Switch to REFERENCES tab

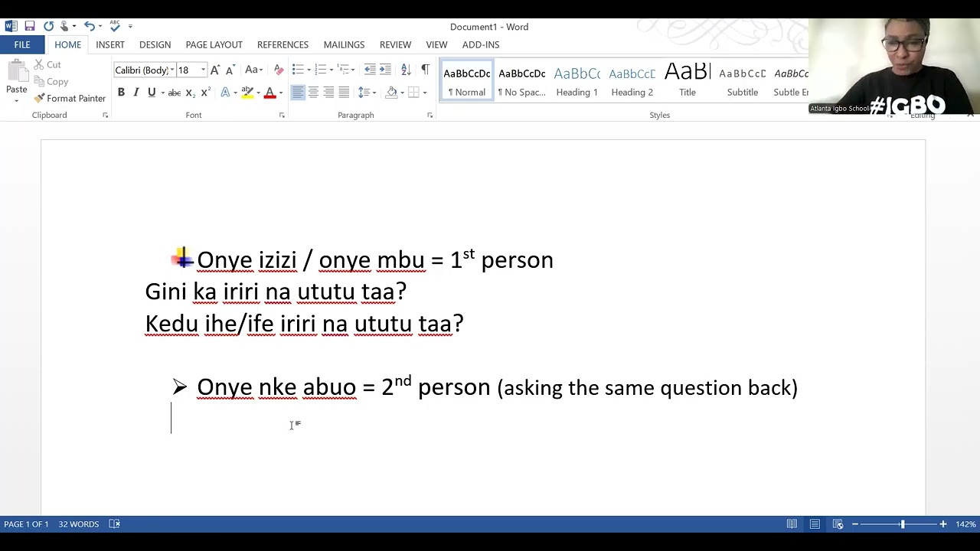coord(283,44)
